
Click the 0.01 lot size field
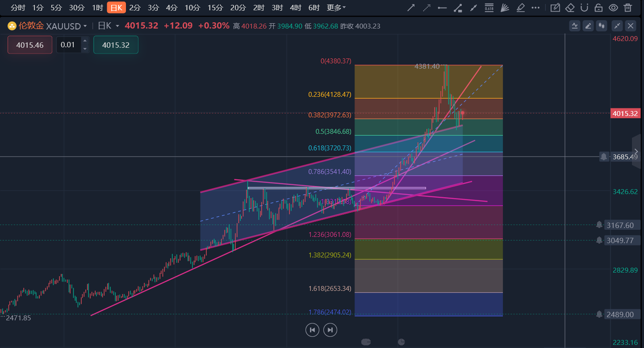(68, 45)
